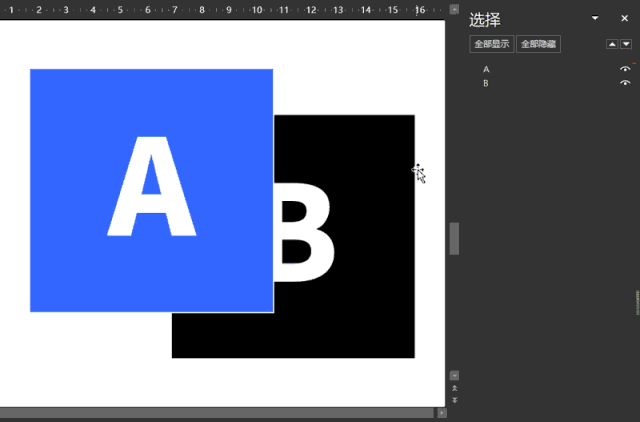Close the selection (选择) pane
Screen dimensions: 640x422
click(624, 18)
